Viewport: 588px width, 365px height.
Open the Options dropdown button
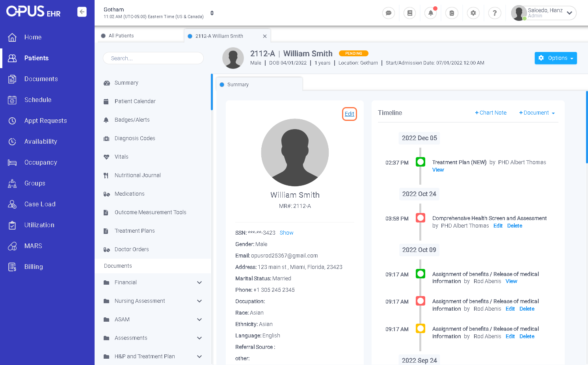pyautogui.click(x=556, y=58)
